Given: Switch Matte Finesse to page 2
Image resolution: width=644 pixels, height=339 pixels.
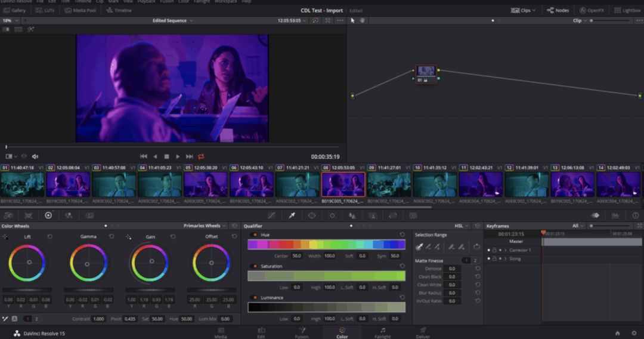Looking at the screenshot, I should 476,260.
